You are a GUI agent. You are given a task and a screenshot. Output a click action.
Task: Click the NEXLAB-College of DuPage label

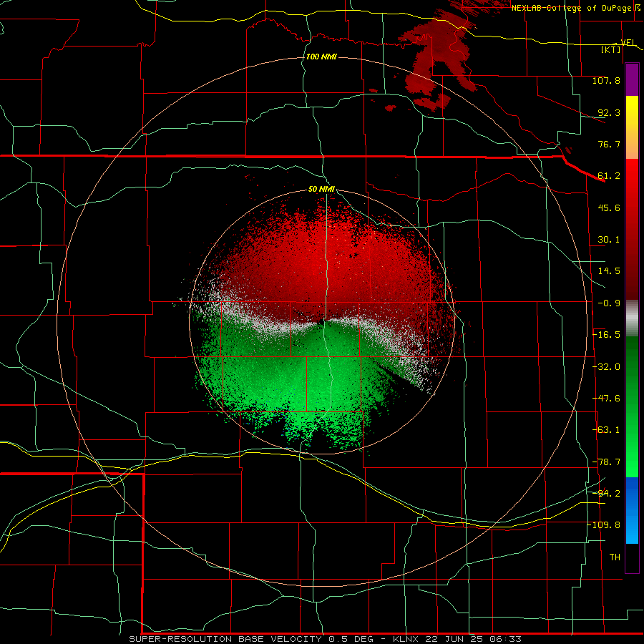tap(572, 8)
